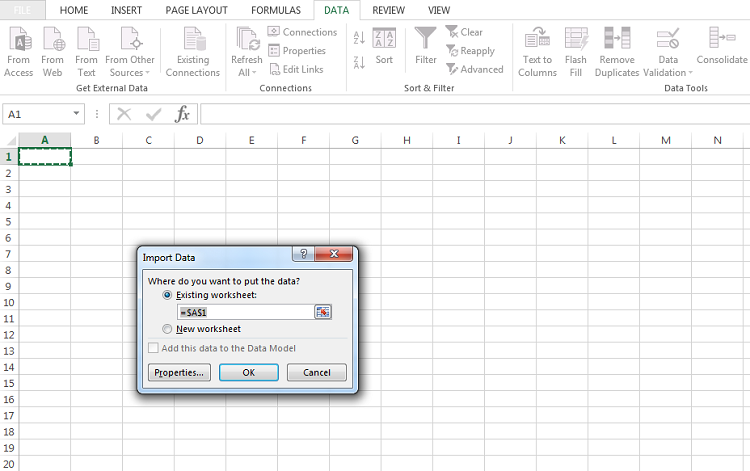Click the cell reference field showing =$A$1

(244, 312)
